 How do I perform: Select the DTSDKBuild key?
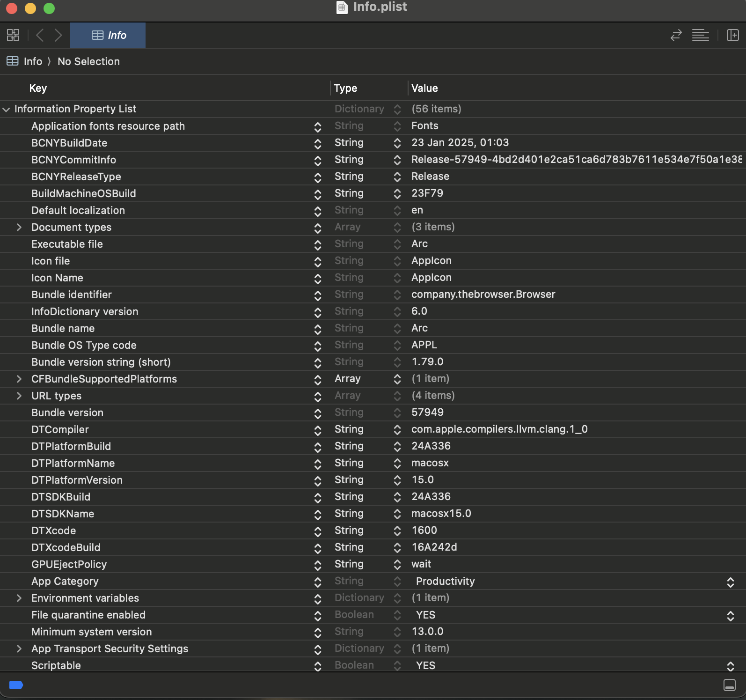coord(61,497)
